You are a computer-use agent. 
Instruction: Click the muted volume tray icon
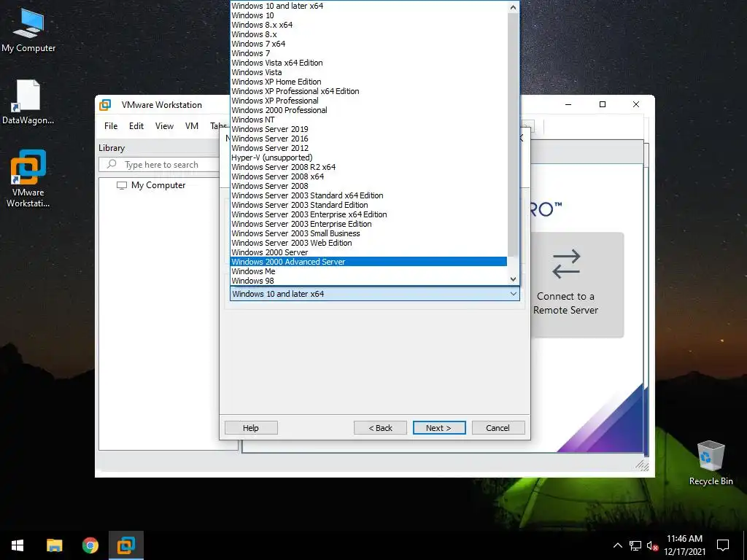(652, 545)
